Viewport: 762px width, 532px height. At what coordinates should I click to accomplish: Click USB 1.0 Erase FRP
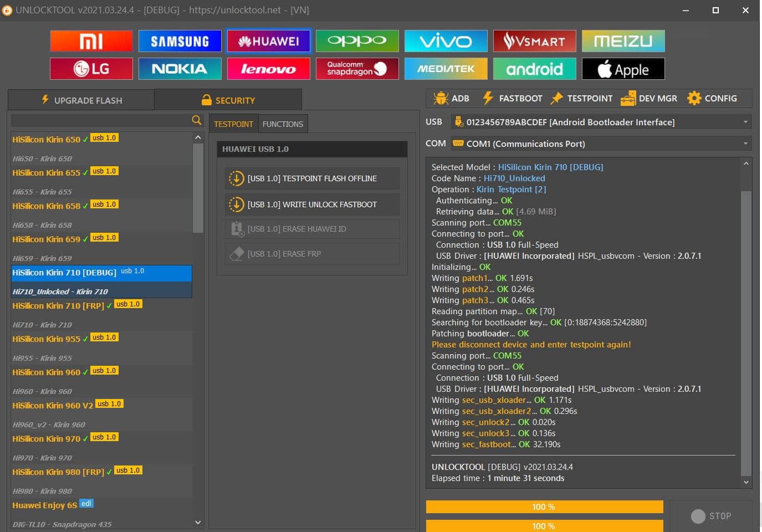312,254
